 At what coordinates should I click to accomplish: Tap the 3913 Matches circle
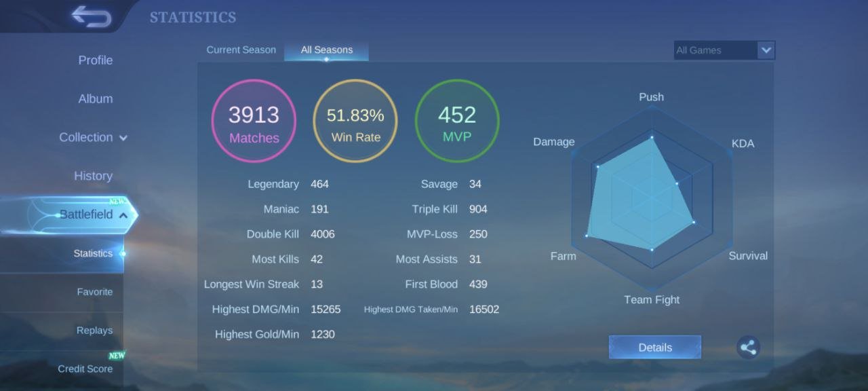click(254, 121)
